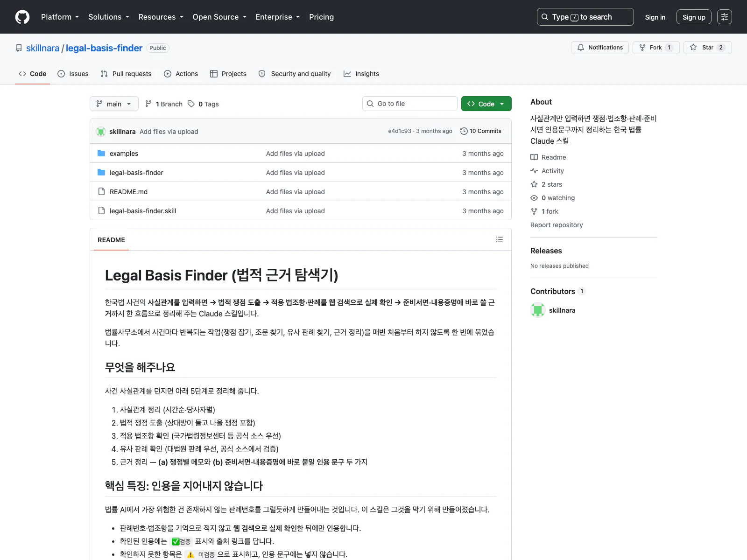Open Security and quality tab

[295, 74]
